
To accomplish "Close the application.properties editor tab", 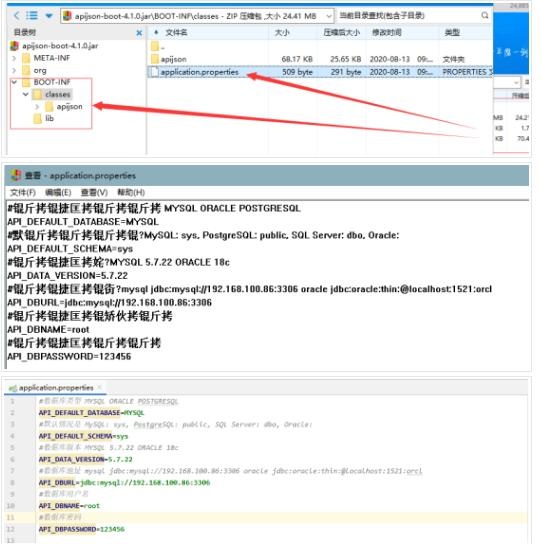I will [99, 387].
